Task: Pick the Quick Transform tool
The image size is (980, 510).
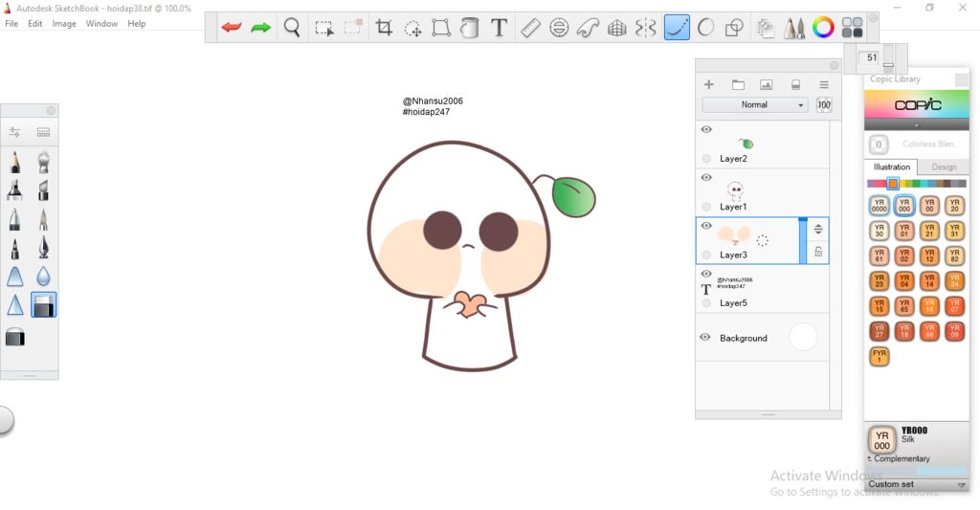Action: click(x=413, y=28)
